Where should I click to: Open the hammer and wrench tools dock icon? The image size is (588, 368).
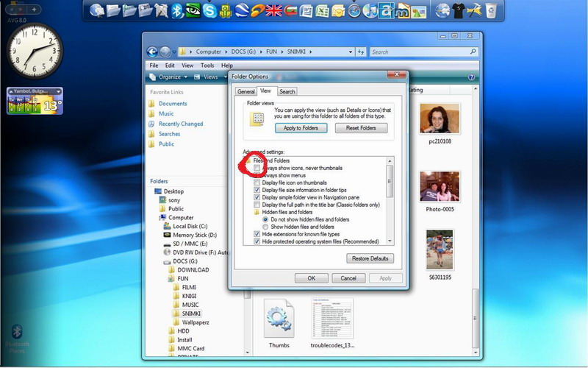point(474,10)
